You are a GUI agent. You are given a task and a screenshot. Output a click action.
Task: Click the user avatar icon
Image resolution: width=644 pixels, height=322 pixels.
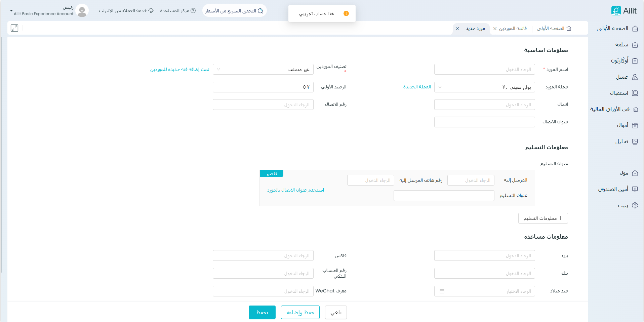pos(82,11)
